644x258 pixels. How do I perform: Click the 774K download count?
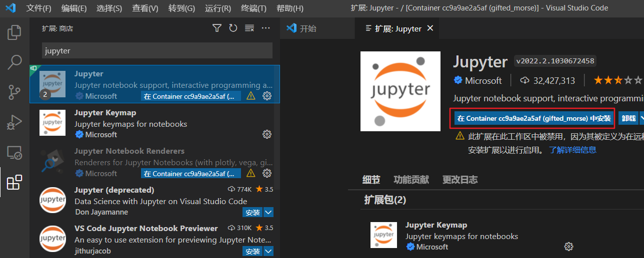pyautogui.click(x=240, y=190)
